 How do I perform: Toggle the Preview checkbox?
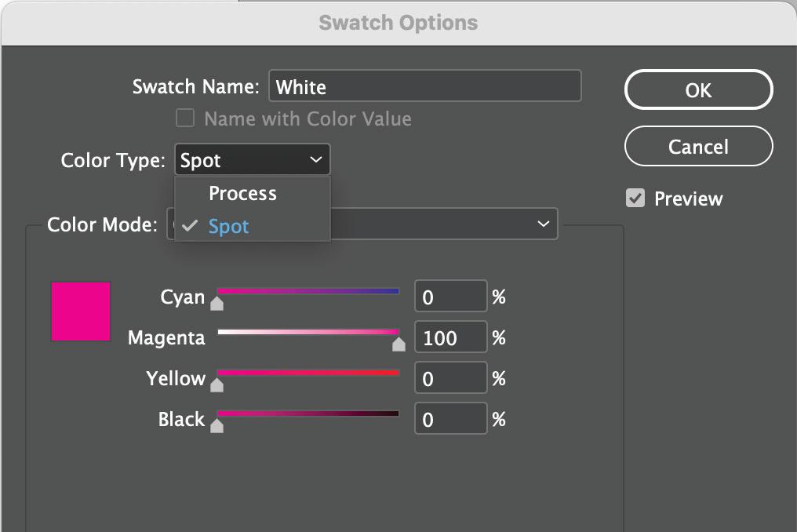click(635, 199)
